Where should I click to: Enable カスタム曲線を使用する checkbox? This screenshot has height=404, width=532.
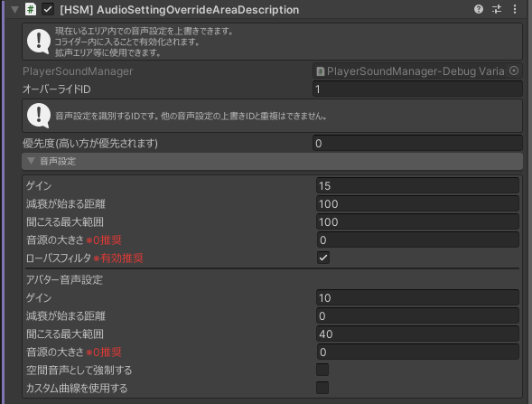coord(322,388)
